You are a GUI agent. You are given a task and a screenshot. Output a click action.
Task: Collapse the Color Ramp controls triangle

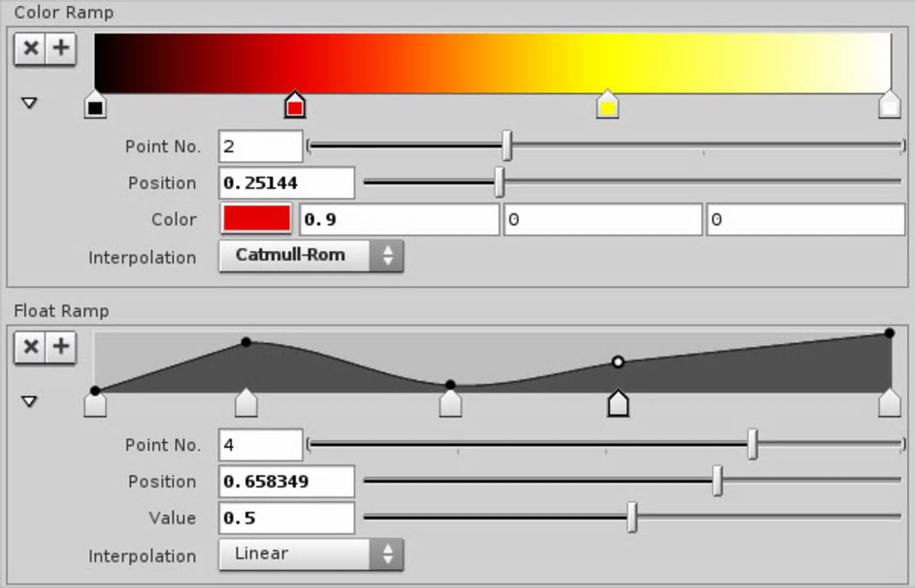[30, 103]
